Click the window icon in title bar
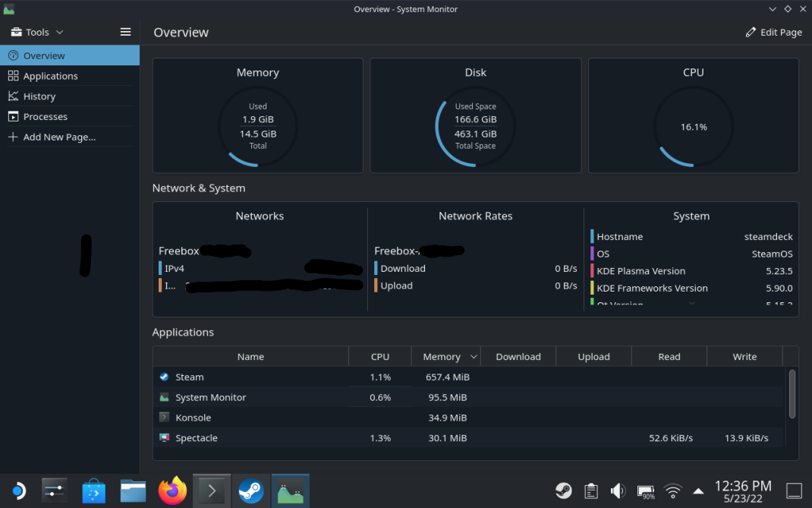 point(8,9)
